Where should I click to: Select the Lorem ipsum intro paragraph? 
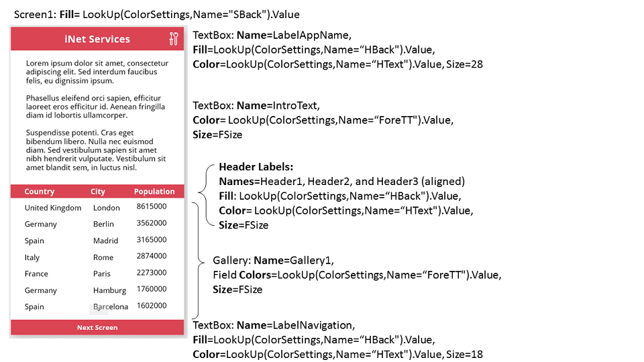[97, 72]
